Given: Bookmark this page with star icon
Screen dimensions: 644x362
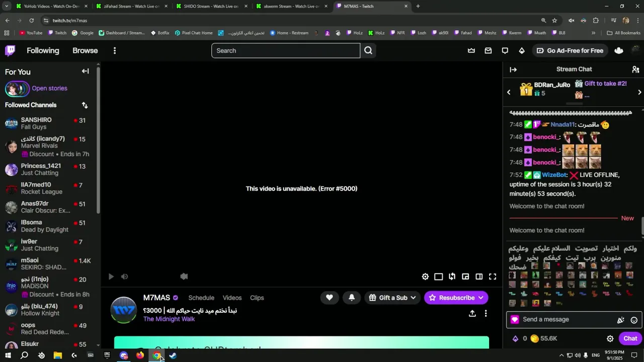Looking at the screenshot, I should pyautogui.click(x=554, y=21).
